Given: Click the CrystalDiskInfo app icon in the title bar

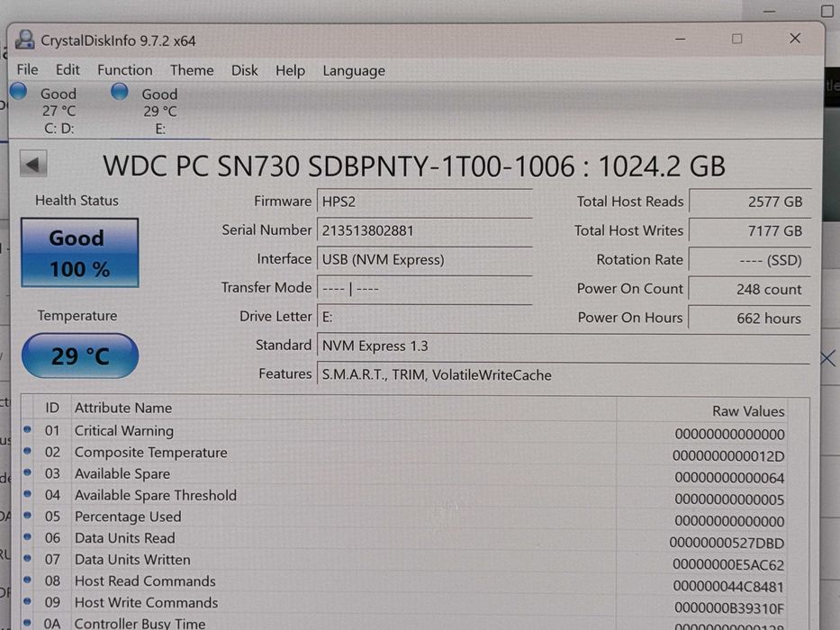Looking at the screenshot, I should (24, 40).
